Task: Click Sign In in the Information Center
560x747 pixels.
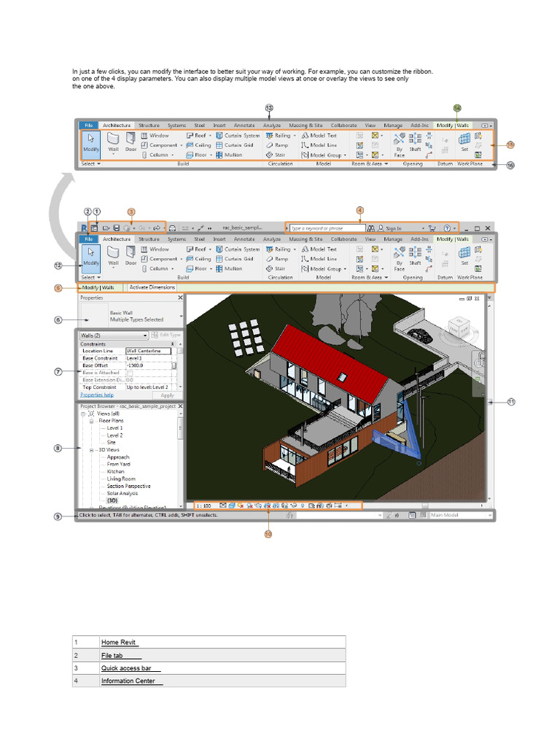Action: (x=393, y=228)
